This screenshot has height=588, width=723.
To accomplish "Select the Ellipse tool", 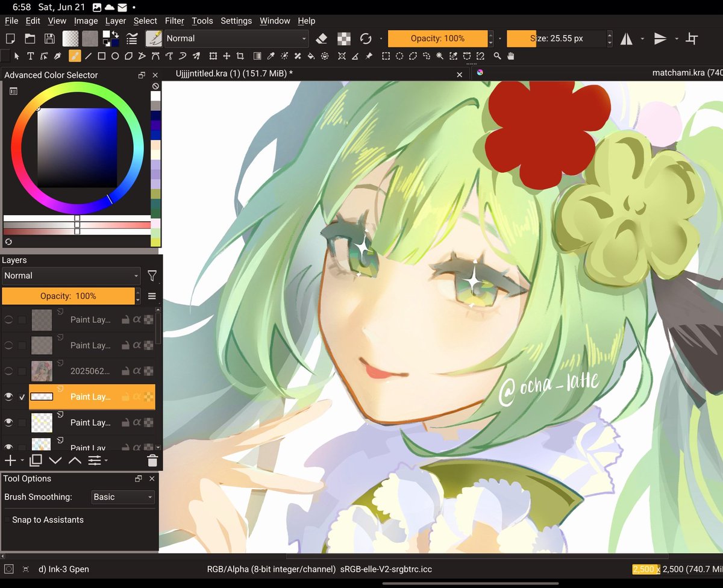I will click(x=114, y=56).
